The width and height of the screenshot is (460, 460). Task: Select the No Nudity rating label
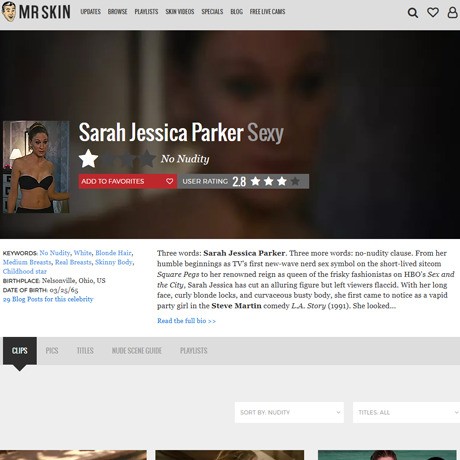click(185, 159)
